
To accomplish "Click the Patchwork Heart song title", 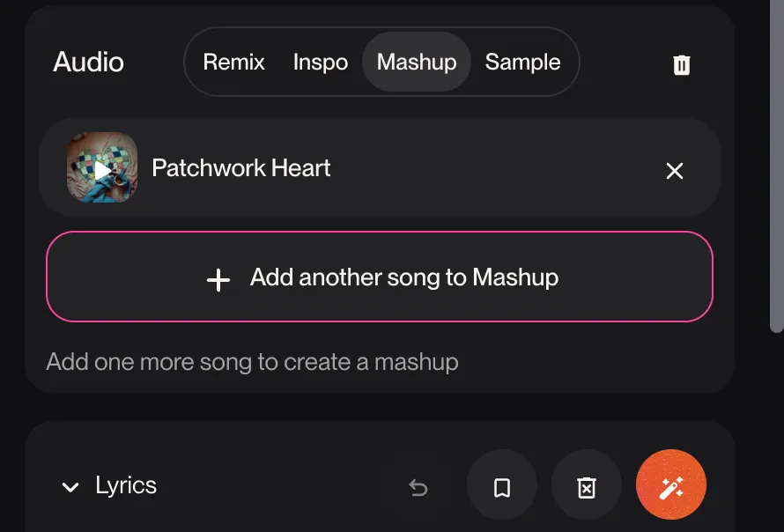I will point(241,168).
